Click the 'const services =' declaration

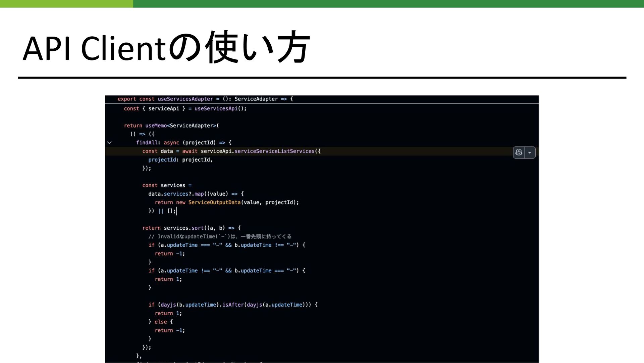tap(167, 185)
